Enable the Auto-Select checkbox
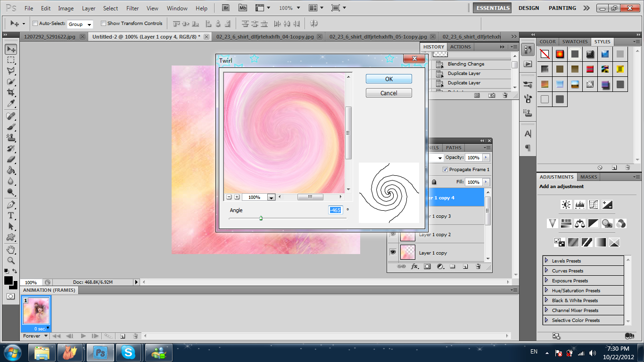Viewport: 644px width, 362px height. 35,24
